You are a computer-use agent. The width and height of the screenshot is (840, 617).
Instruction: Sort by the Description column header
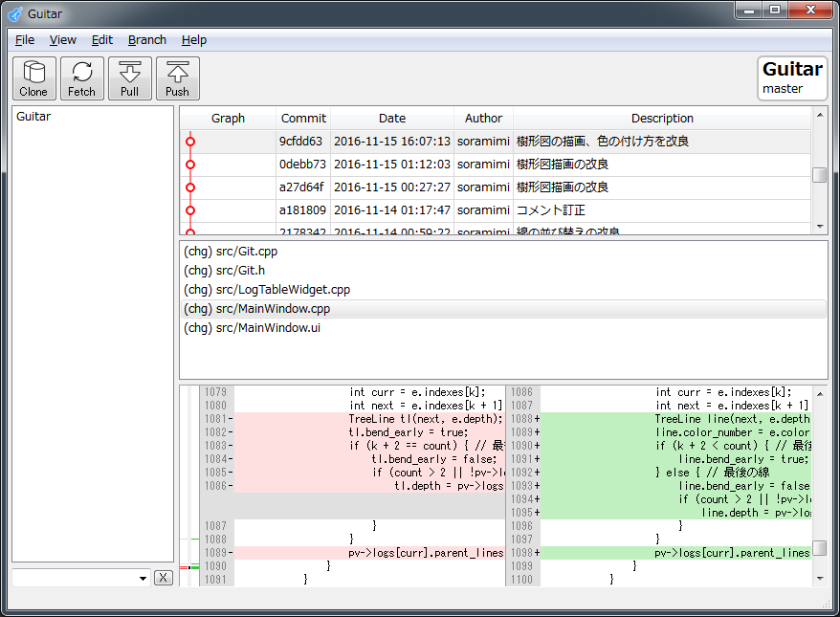pos(662,119)
